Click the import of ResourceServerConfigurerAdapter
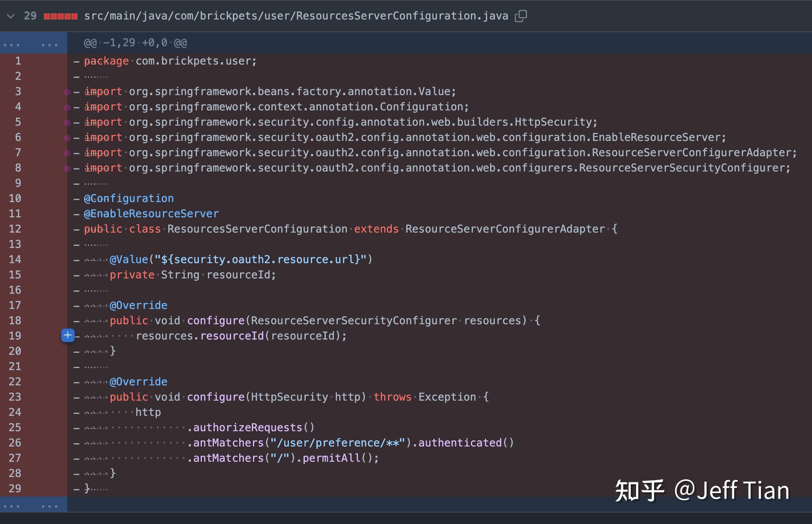The height and width of the screenshot is (524, 812). tap(440, 153)
